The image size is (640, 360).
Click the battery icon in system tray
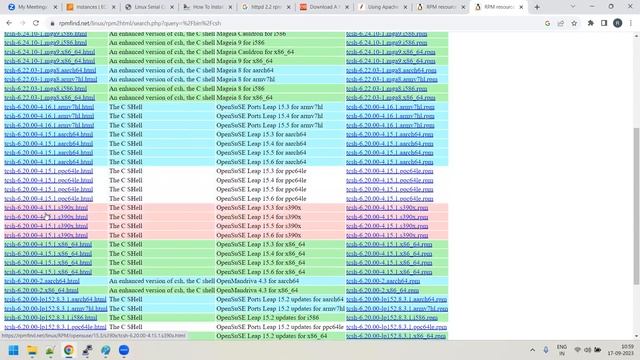point(598,350)
